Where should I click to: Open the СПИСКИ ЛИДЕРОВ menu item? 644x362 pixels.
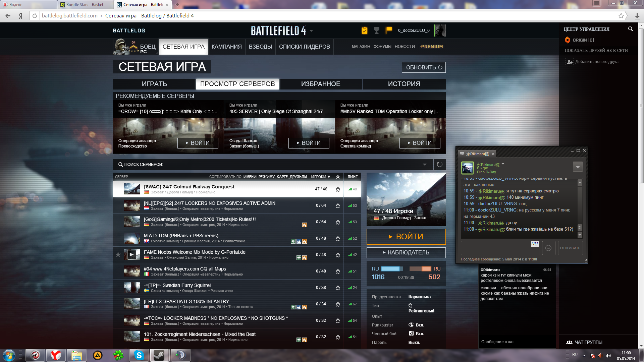tap(305, 47)
